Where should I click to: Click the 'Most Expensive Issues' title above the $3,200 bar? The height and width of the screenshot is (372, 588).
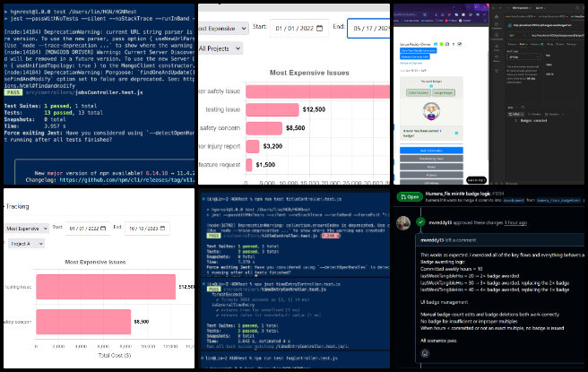coord(309,73)
